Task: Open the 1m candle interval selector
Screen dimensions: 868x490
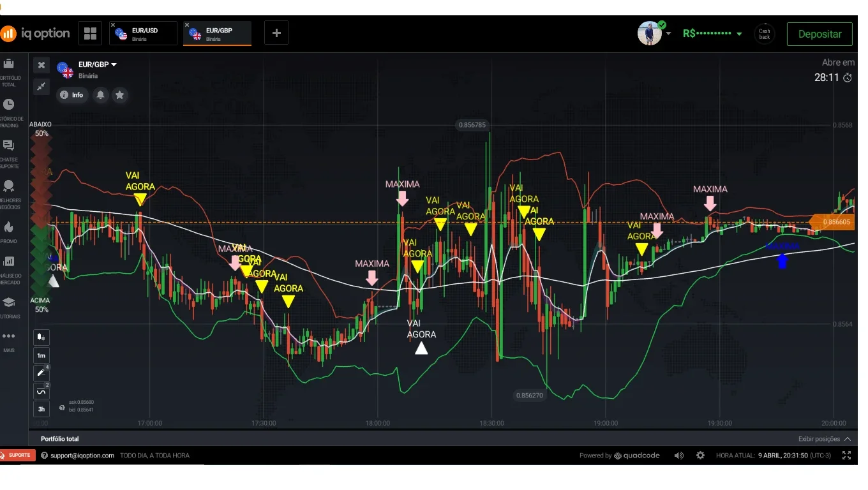Action: tap(41, 355)
